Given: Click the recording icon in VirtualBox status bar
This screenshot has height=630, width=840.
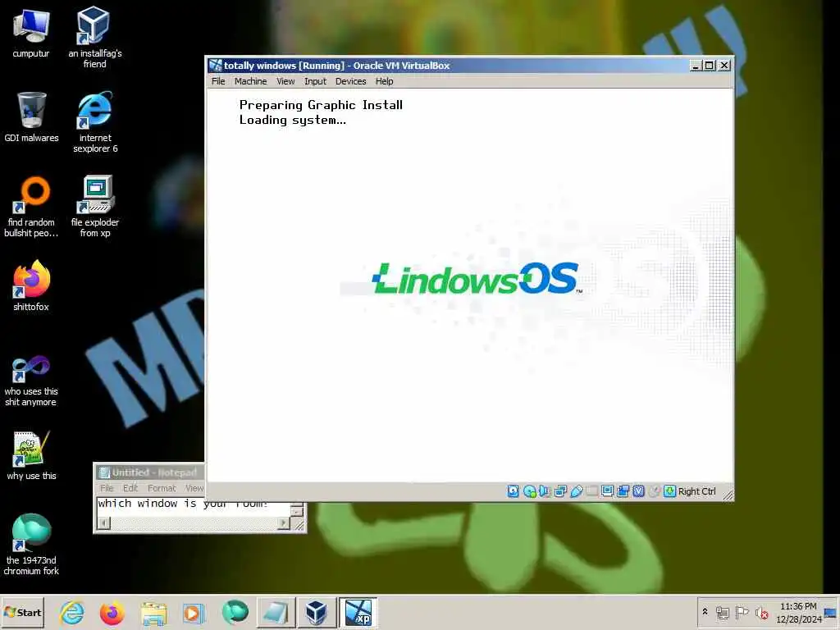Looking at the screenshot, I should point(623,491).
